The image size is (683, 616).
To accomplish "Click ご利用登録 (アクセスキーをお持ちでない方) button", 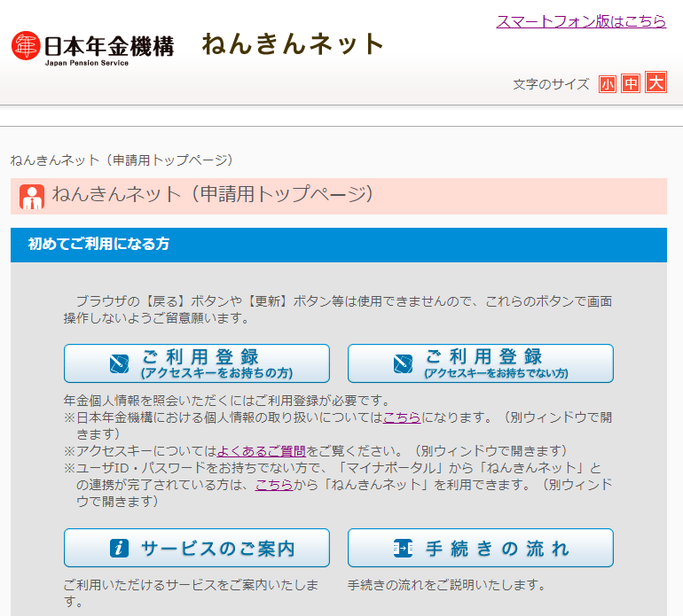I will click(x=481, y=363).
